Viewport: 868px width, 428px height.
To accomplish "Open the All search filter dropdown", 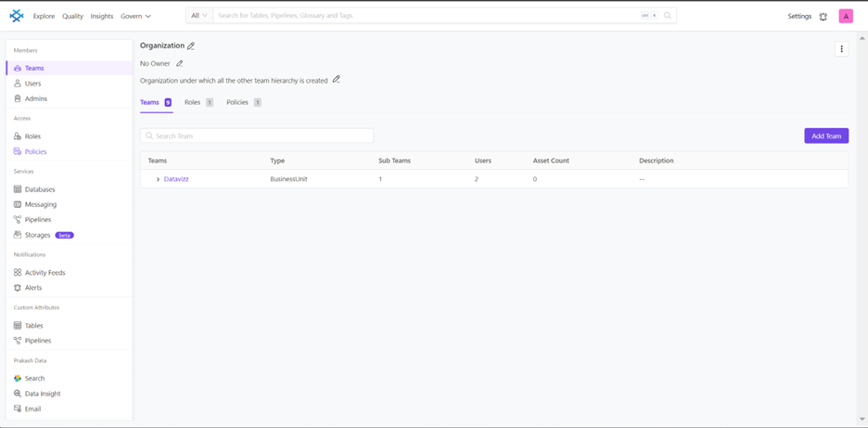I will coord(198,16).
